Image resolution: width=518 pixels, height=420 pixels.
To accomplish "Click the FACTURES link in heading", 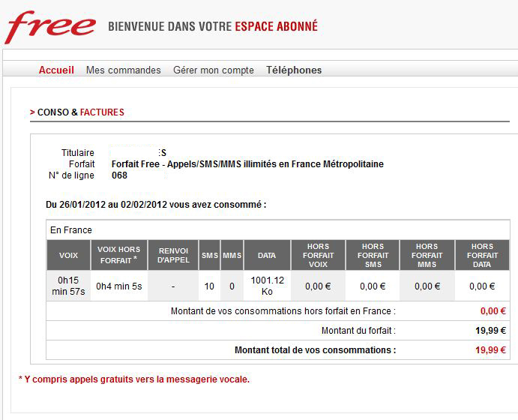I will 102,112.
